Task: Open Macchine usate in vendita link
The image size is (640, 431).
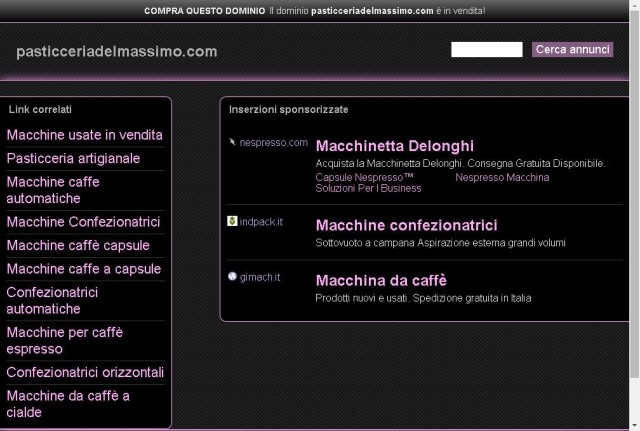Action: 84,135
